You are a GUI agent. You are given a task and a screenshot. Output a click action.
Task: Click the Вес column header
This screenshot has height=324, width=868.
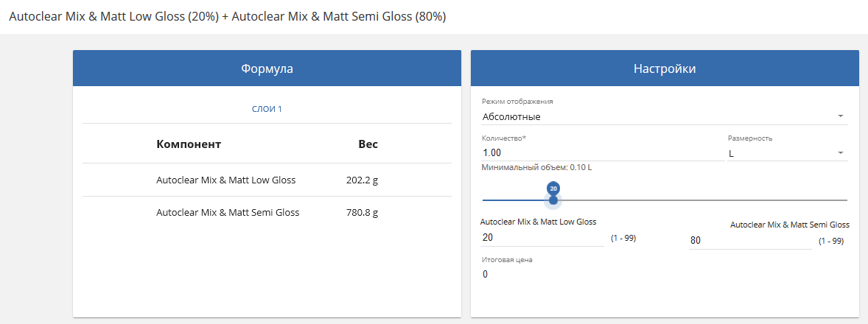pyautogui.click(x=368, y=144)
